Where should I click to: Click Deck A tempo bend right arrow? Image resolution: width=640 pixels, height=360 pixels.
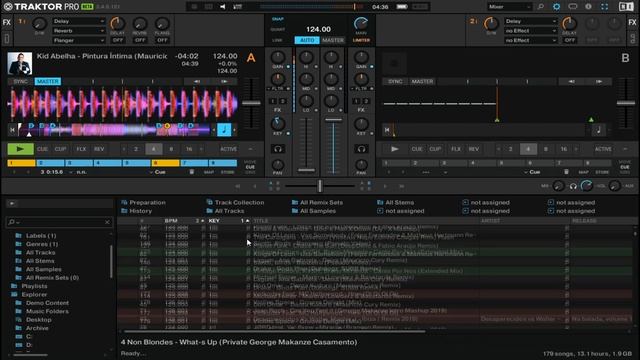(x=224, y=81)
